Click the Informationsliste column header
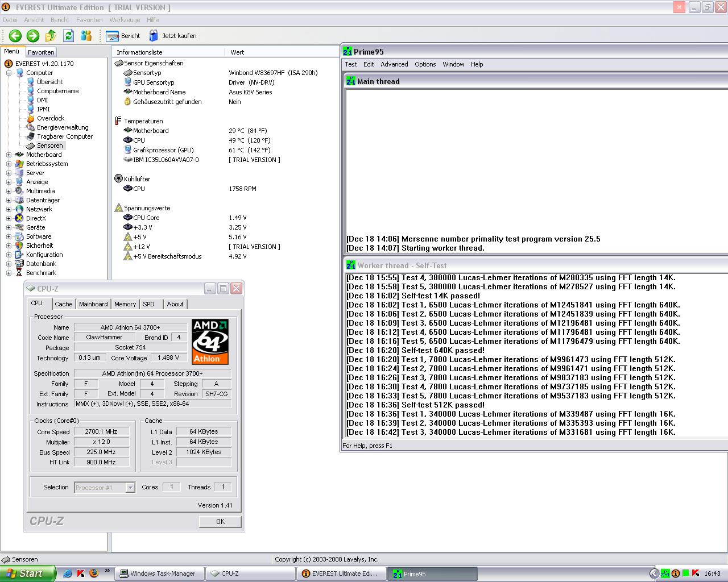The image size is (728, 582). [x=168, y=52]
